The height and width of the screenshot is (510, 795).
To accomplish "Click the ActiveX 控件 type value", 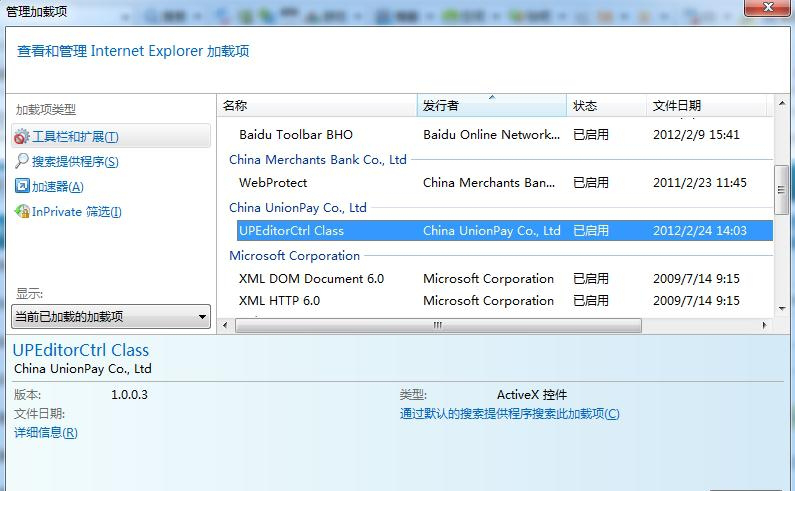I will click(532, 394).
